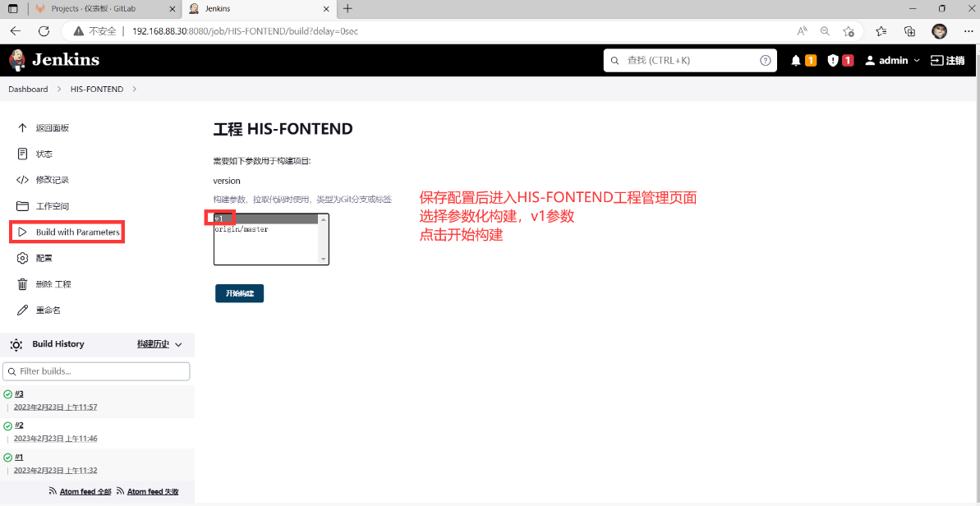Image resolution: width=980 pixels, height=506 pixels.
Task: Click the HIS-FONTEND breadcrumb link
Action: click(x=97, y=90)
